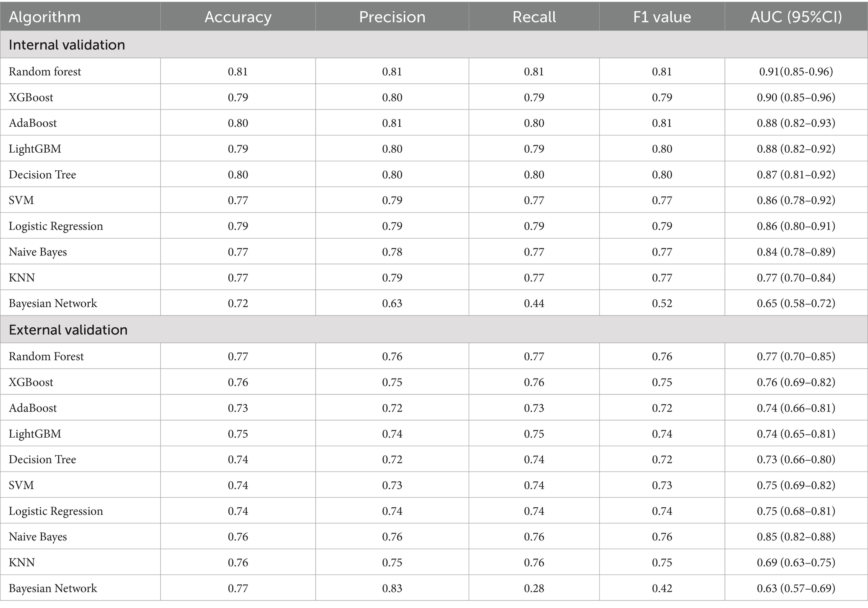The width and height of the screenshot is (868, 608).
Task: Select the Precision column header
Action: 392,17
